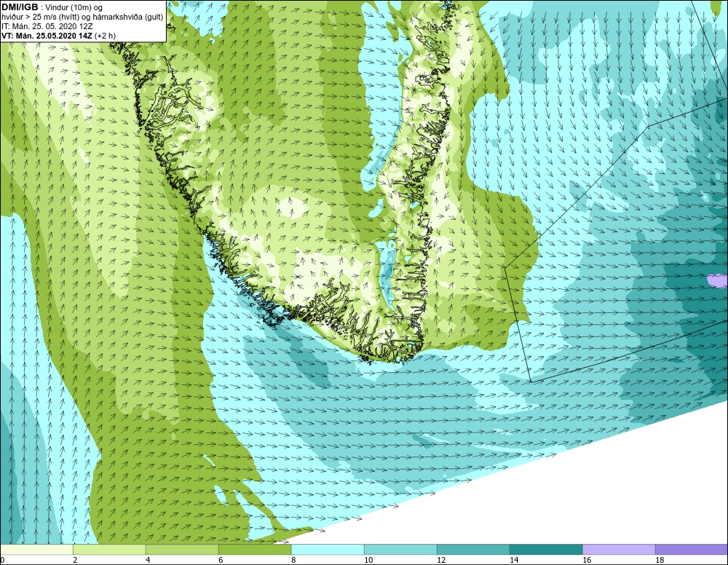This screenshot has width=728, height=565.
Task: Click the legend label '14'
Action: 514,560
